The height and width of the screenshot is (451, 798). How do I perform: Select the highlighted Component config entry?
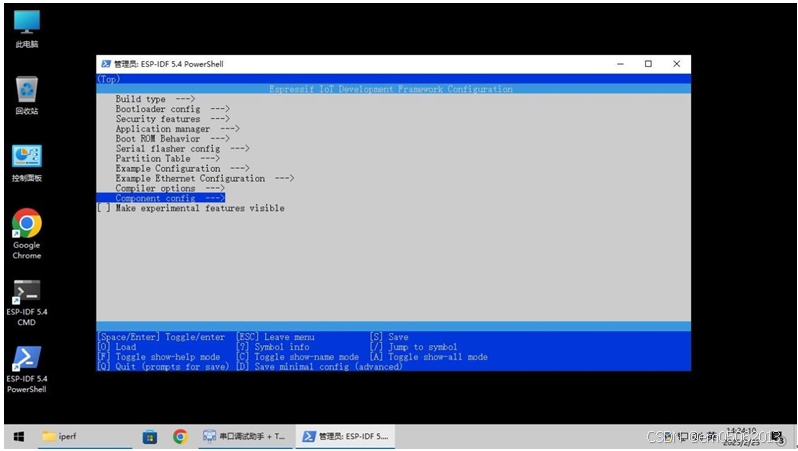pos(161,198)
